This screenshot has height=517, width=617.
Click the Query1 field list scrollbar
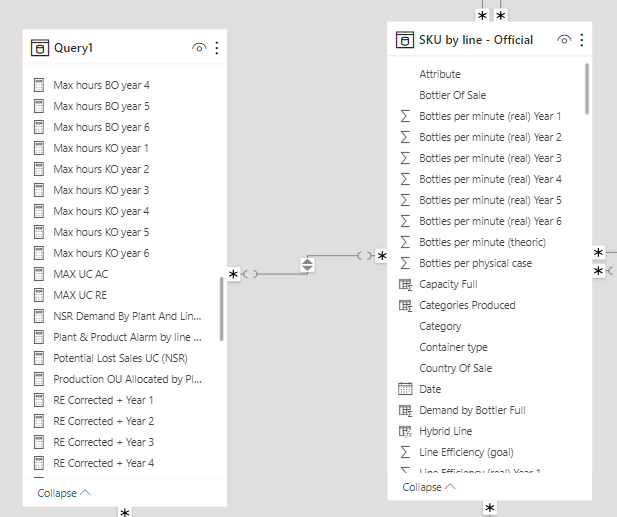click(x=222, y=309)
